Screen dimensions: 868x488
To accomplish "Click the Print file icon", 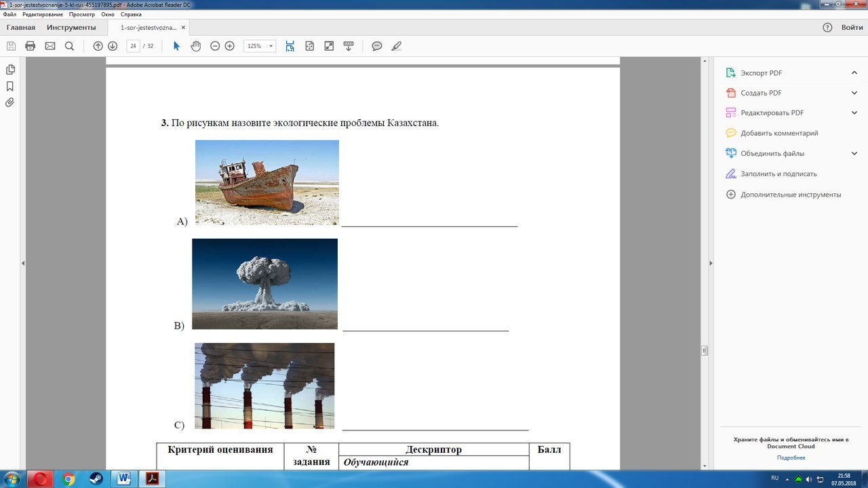I will click(30, 46).
